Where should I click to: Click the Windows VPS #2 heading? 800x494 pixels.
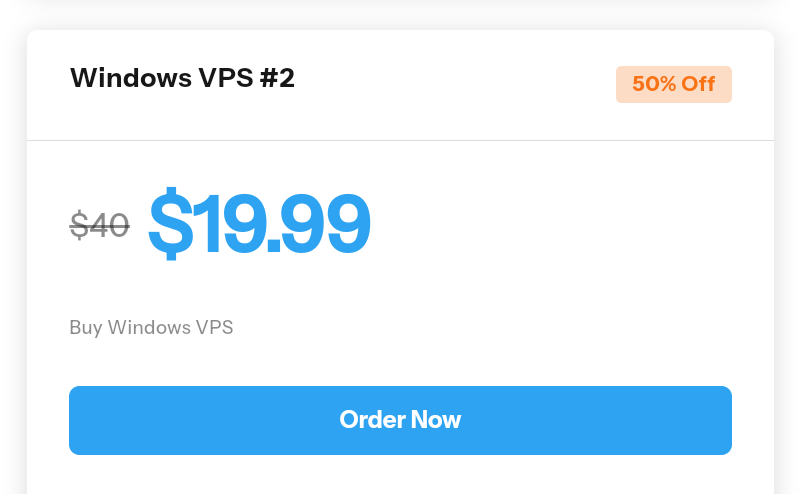point(182,78)
